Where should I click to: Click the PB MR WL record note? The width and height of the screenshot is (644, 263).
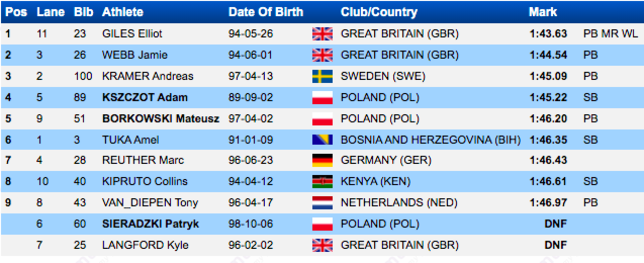pyautogui.click(x=610, y=34)
